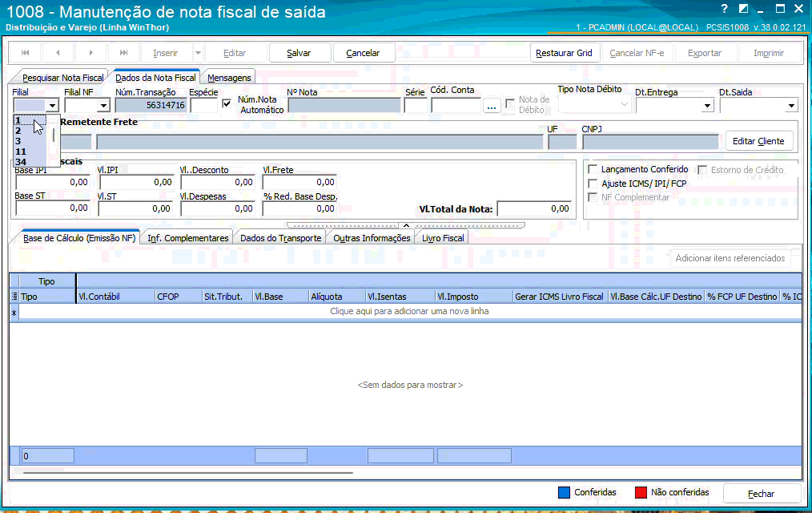Click red Não conferidas color swatch
812x513 pixels.
(x=641, y=492)
